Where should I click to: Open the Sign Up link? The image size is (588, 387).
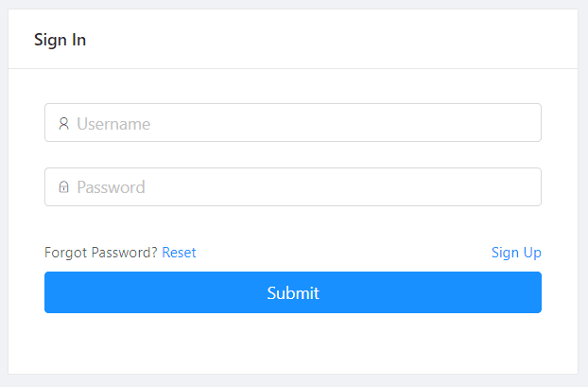(516, 253)
